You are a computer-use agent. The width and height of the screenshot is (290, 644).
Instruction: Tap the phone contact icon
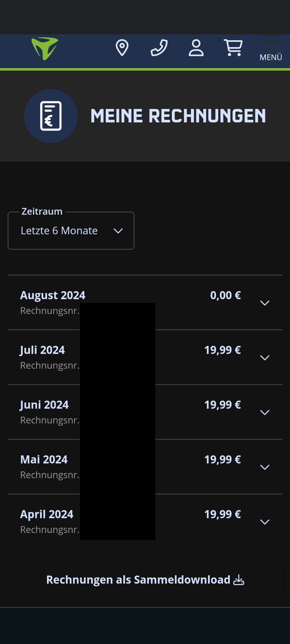coord(159,48)
